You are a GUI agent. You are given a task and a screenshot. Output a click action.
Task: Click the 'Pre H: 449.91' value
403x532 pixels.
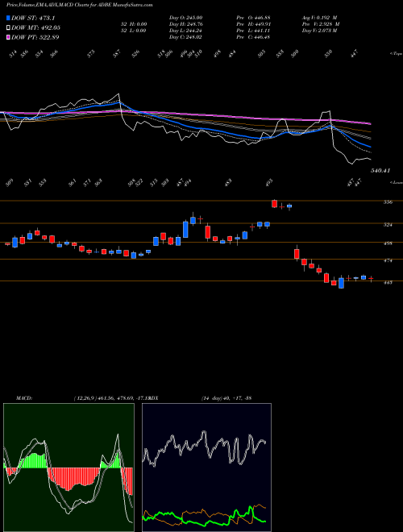coord(253,24)
